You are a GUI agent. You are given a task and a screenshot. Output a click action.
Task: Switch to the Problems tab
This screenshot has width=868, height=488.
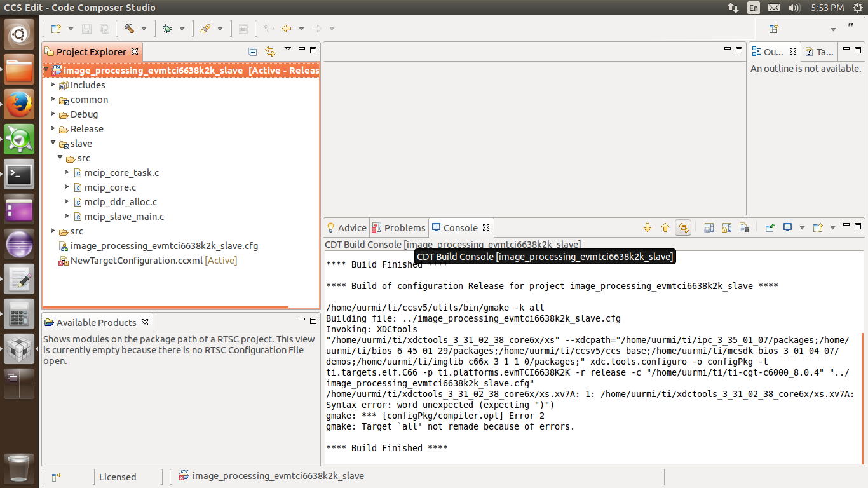click(398, 227)
